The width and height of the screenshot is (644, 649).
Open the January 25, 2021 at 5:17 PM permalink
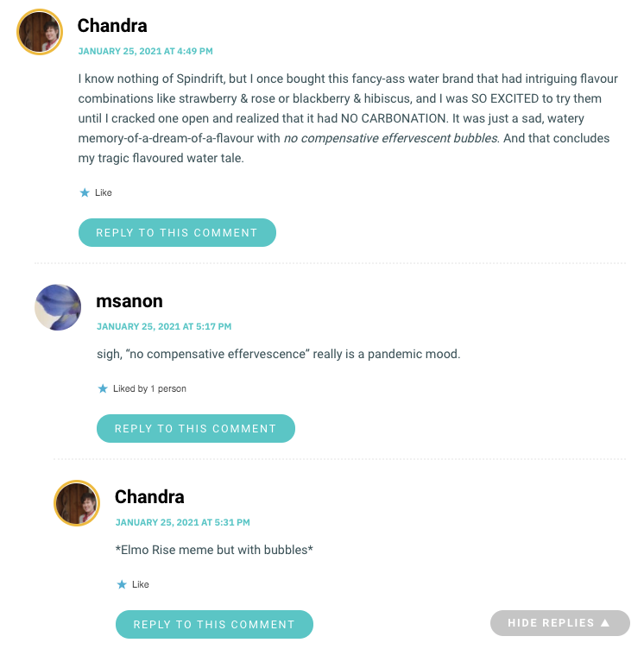point(164,326)
